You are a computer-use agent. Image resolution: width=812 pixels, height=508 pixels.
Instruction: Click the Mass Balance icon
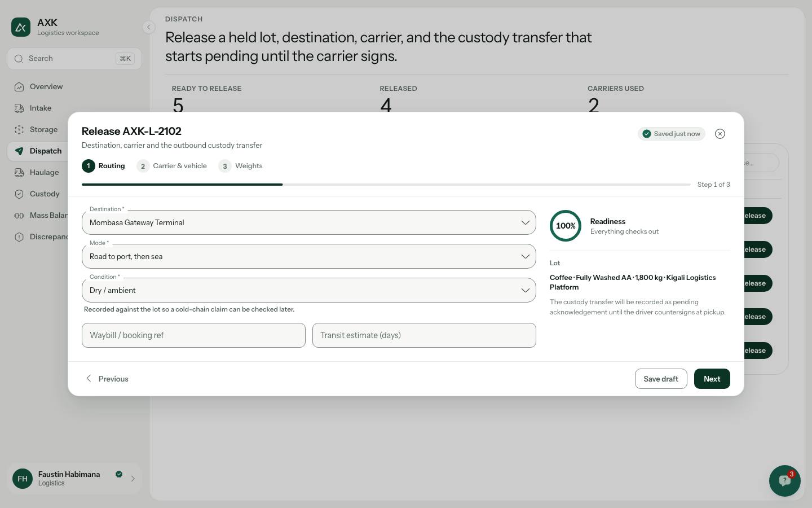(x=19, y=216)
